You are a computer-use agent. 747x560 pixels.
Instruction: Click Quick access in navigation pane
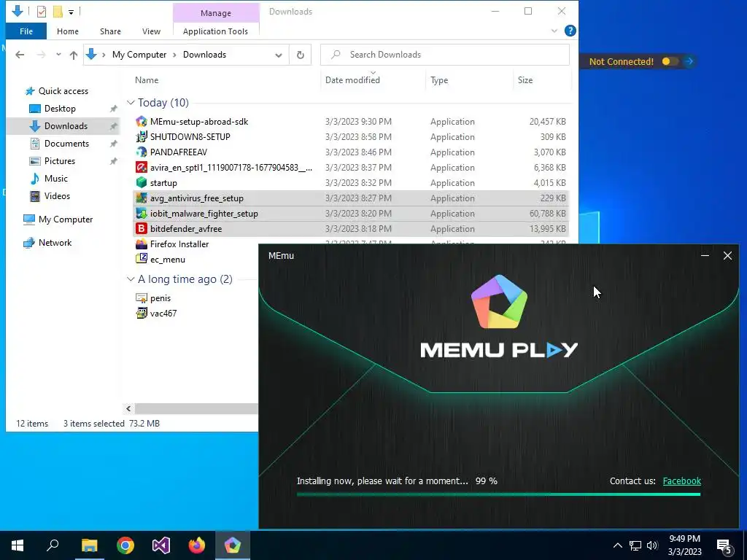pyautogui.click(x=63, y=91)
